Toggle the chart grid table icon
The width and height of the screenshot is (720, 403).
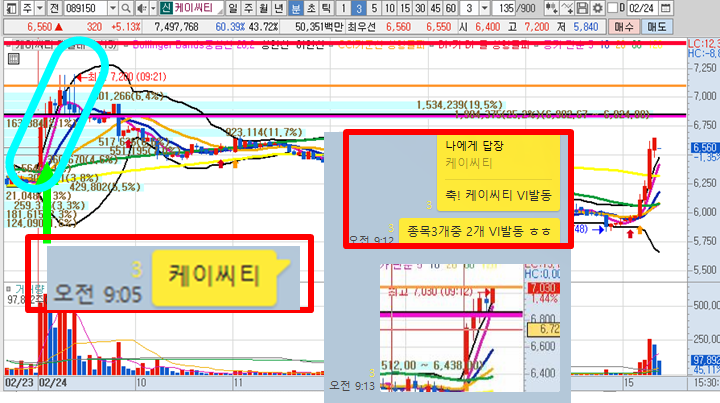click(x=13, y=59)
